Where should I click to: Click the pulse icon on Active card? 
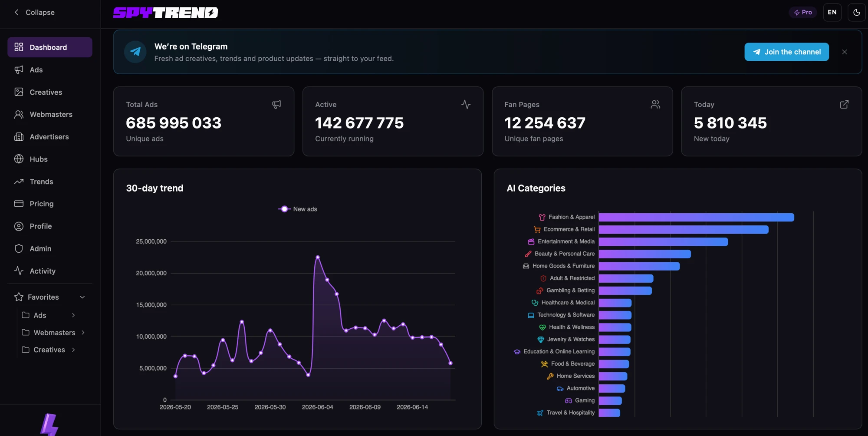pos(466,105)
